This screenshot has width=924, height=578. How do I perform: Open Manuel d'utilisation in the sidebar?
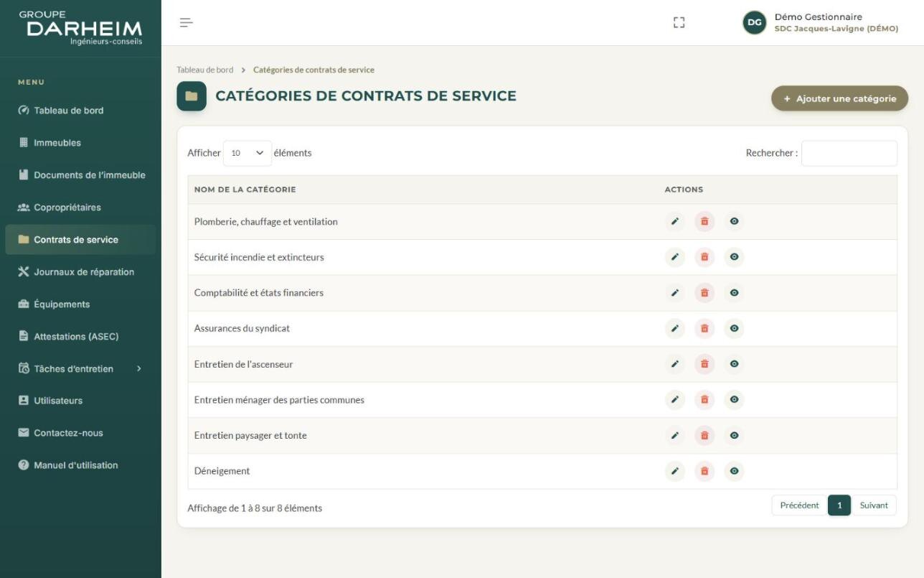click(80, 465)
